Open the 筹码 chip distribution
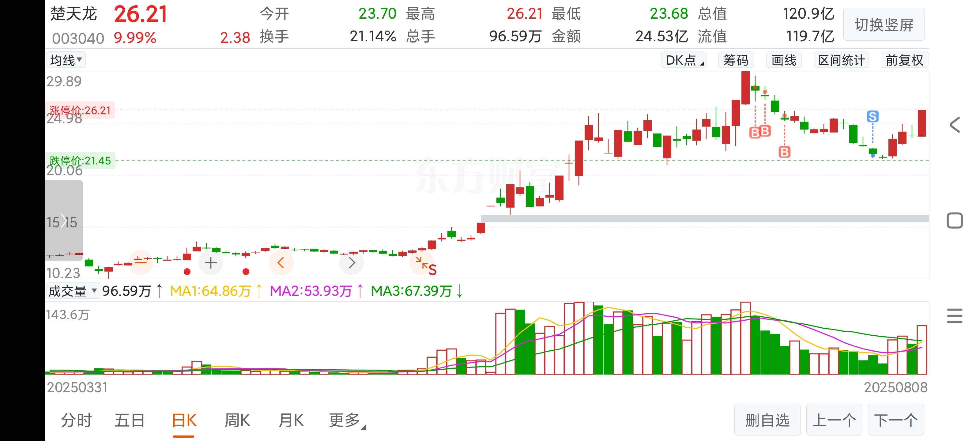980x441 pixels. [x=736, y=60]
